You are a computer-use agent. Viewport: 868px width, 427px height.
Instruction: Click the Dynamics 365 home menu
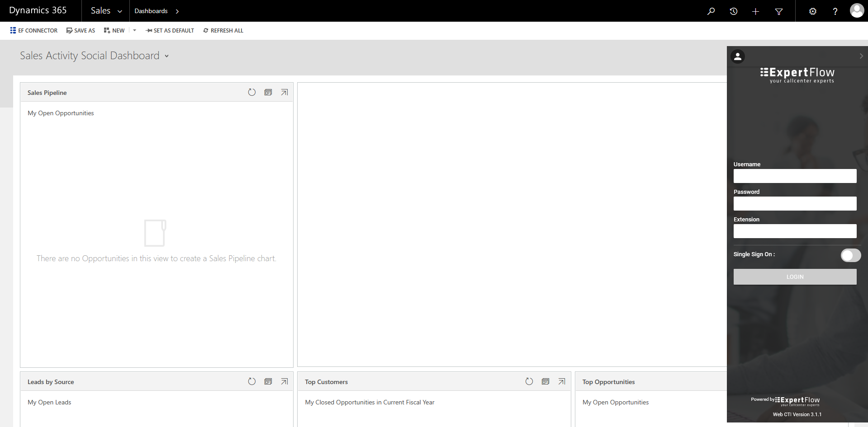click(x=38, y=10)
